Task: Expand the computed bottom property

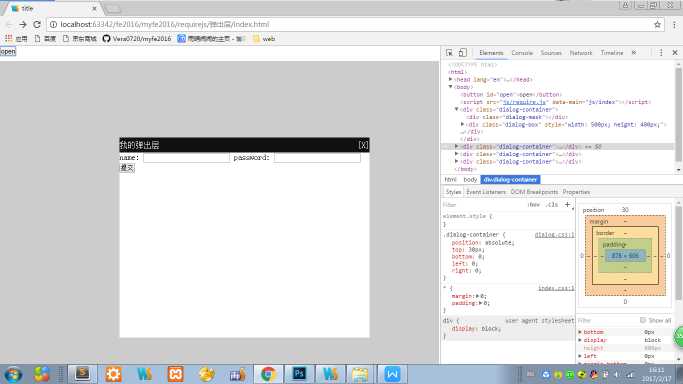Action: (580, 332)
